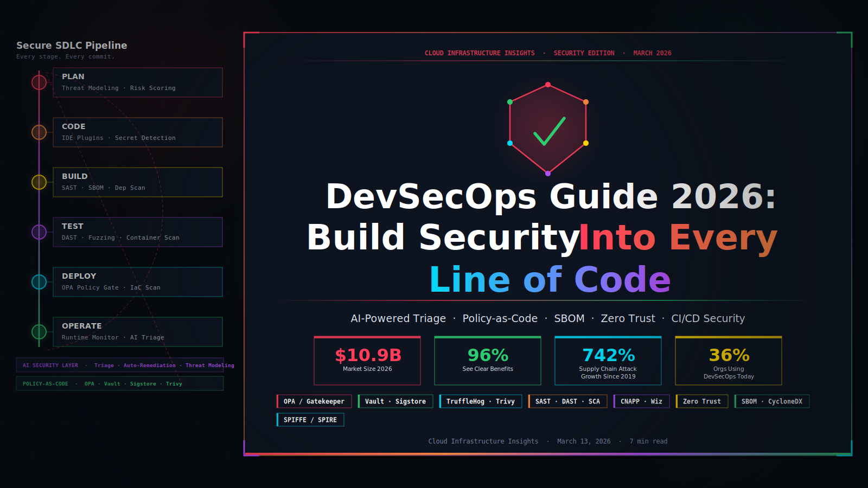This screenshot has width=868, height=488.
Task: Toggle the Zero Trust chip
Action: (701, 401)
